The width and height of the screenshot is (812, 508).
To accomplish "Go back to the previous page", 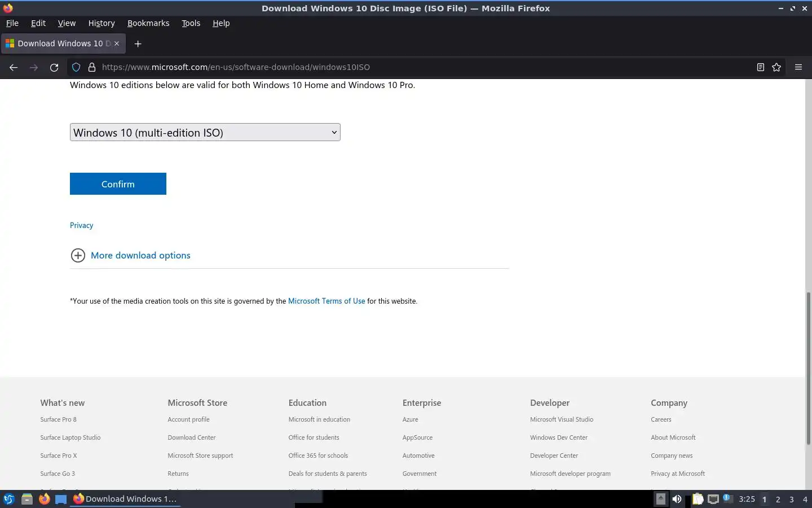I will coord(14,67).
